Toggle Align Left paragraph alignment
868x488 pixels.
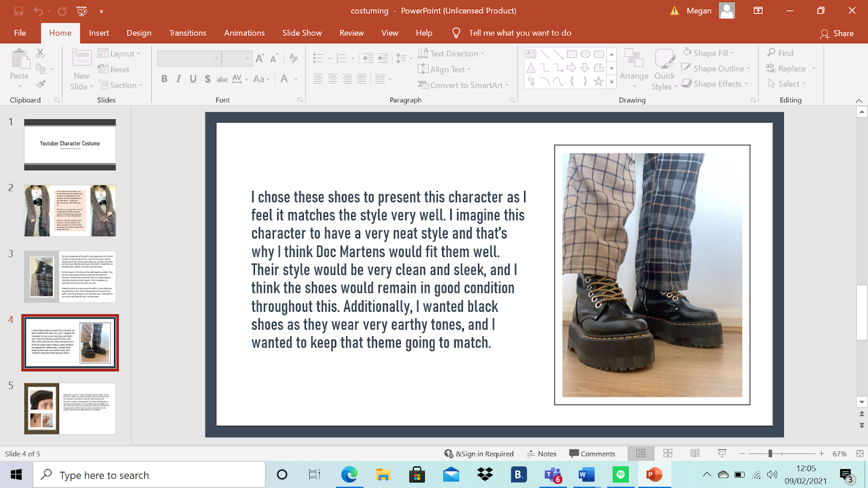click(x=318, y=79)
